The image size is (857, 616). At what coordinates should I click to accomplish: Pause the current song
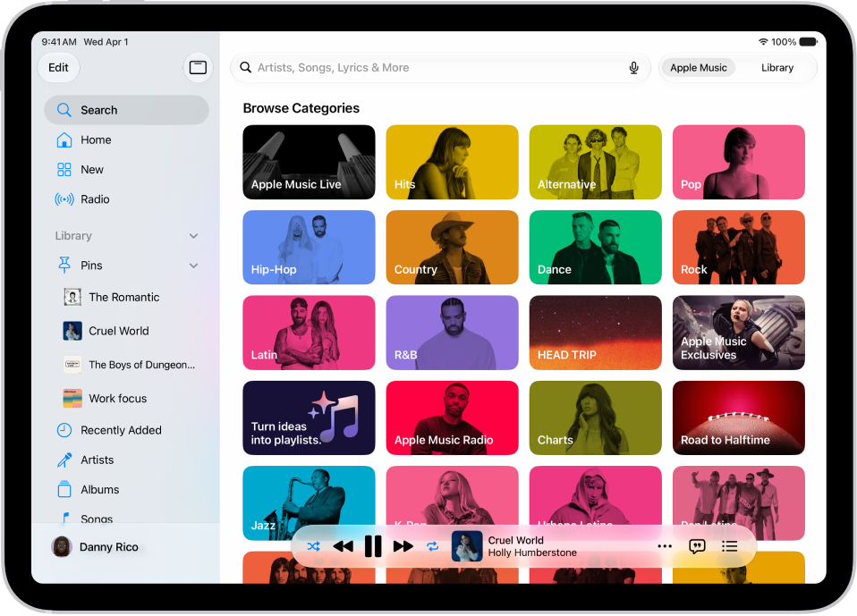pyautogui.click(x=373, y=546)
